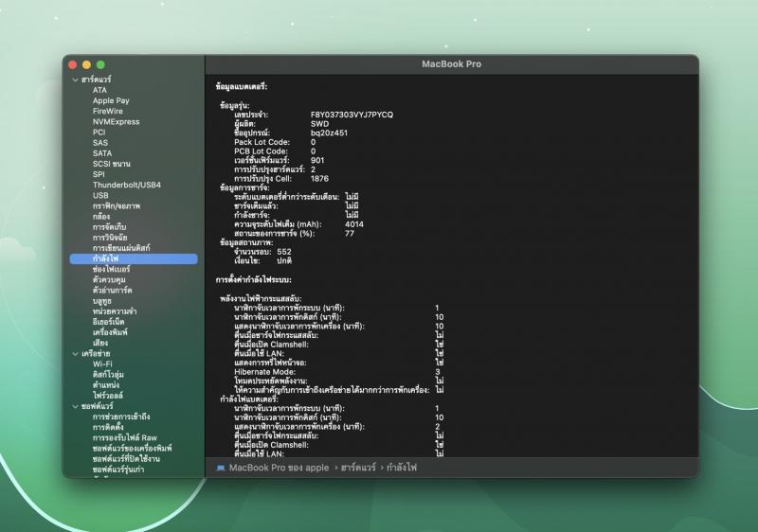758x532 pixels.
Task: Click the Hibernate Mode label
Action: pyautogui.click(x=265, y=372)
